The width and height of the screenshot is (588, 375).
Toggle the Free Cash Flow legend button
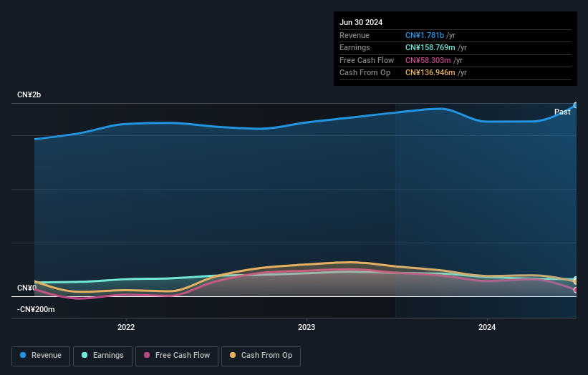[x=177, y=356]
